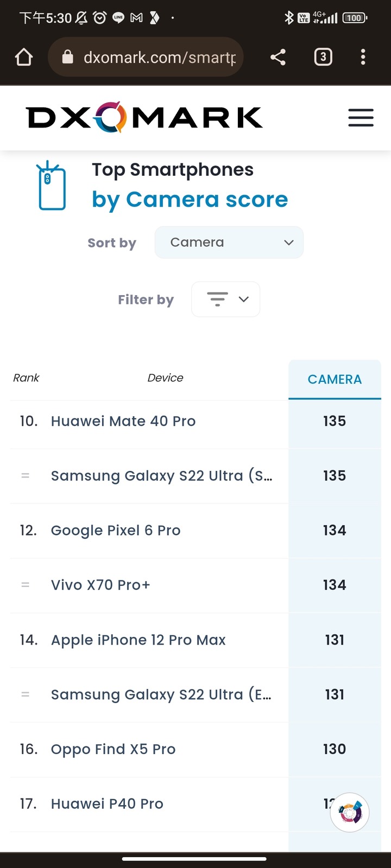Open the Sort by Camera dropdown
391x868 pixels.
229,242
